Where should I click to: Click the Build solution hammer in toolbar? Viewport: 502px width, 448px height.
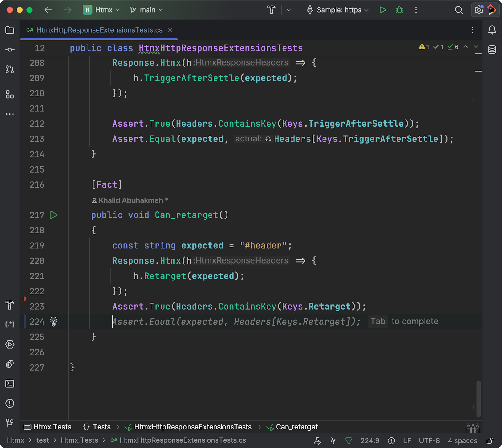tap(271, 10)
